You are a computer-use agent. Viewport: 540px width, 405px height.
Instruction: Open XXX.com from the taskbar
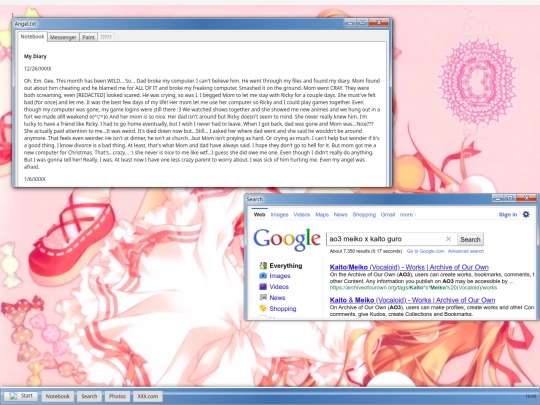(148, 396)
